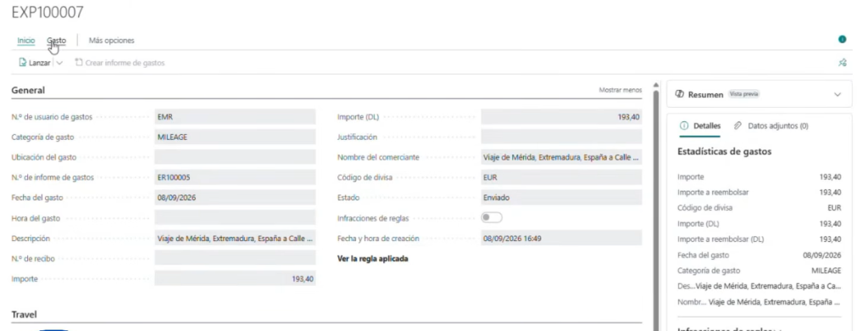Click the Datos adjuntos paperclip icon
The image size is (868, 331).
click(737, 126)
